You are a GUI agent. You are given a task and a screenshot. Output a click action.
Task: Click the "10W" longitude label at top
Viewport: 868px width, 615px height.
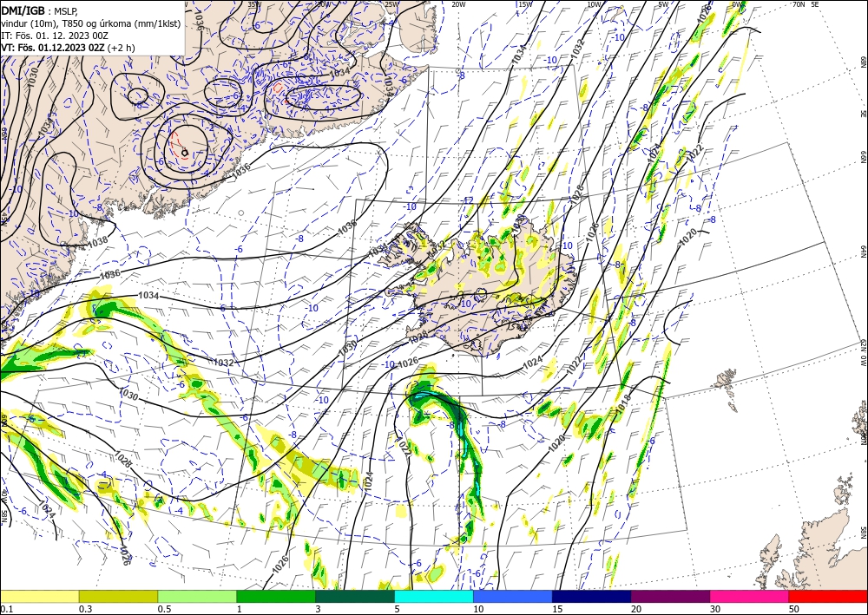coord(594,4)
